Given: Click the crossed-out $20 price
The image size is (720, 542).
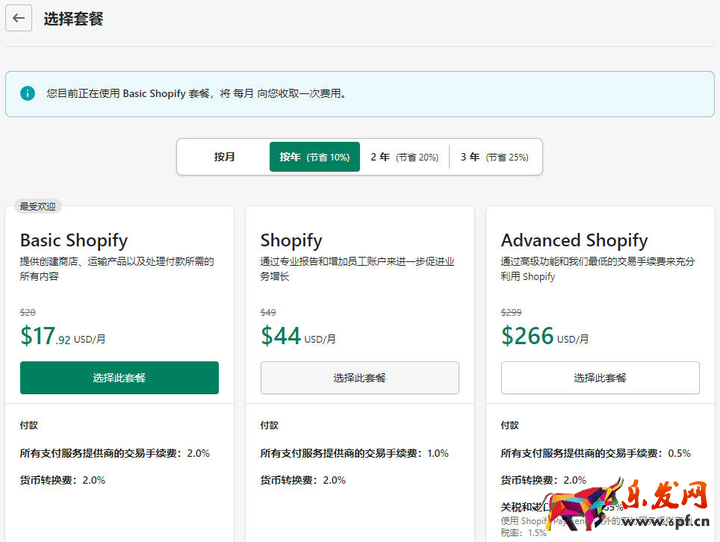Looking at the screenshot, I should click(x=28, y=313).
